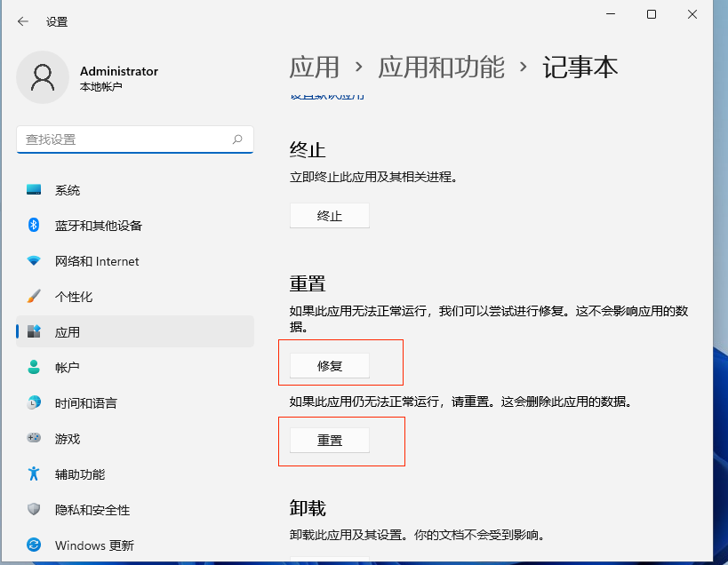Click 应用和功能 breadcrumb link
This screenshot has width=728, height=565.
pyautogui.click(x=441, y=68)
